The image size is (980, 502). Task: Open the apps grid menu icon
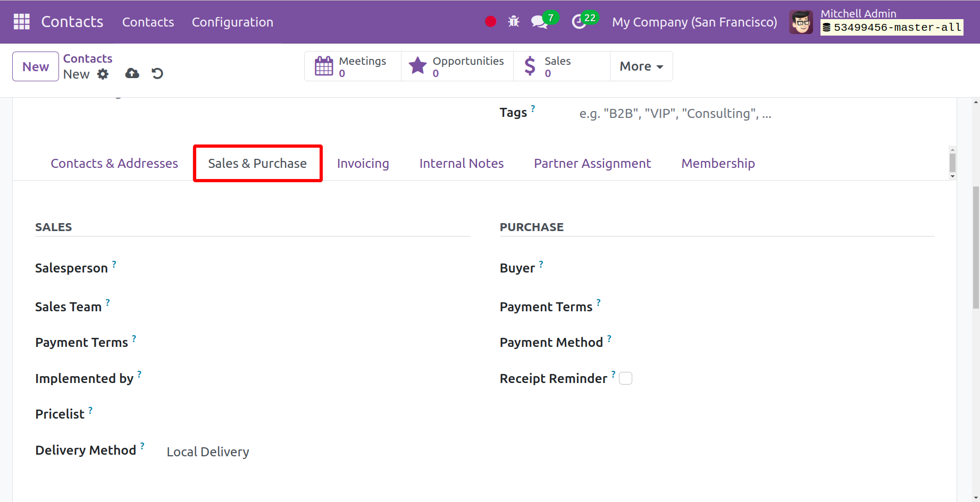22,22
